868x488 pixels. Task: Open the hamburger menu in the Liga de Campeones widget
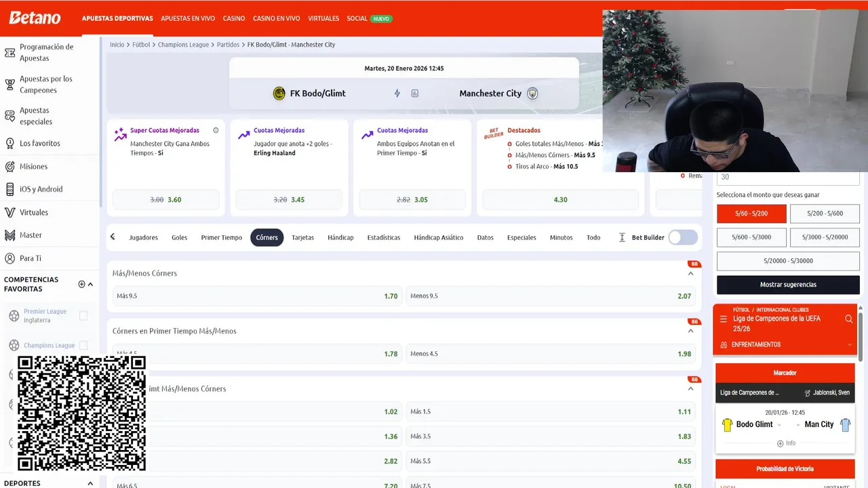pyautogui.click(x=724, y=319)
